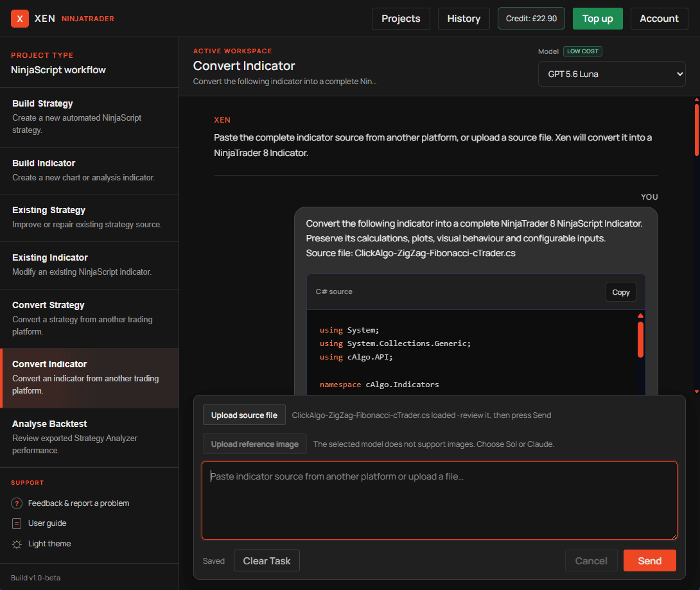Click the code line 'namespace cAlgo.Indicators'
This screenshot has height=590, width=700.
coord(379,385)
